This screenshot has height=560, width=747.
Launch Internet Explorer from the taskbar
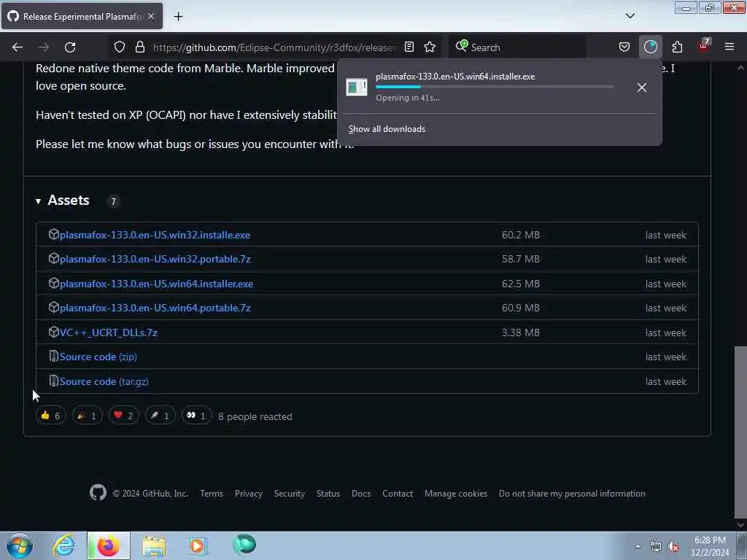click(63, 545)
